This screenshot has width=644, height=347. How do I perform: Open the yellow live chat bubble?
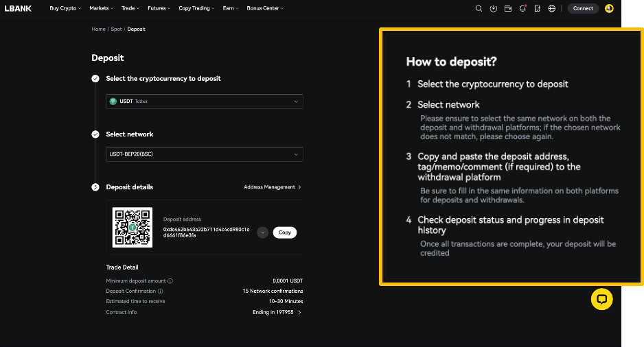pos(601,299)
